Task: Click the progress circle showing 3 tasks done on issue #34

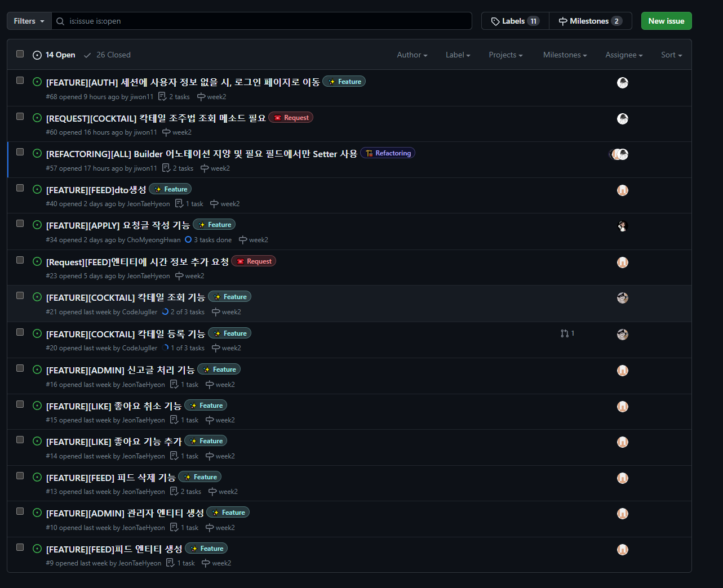Action: tap(187, 239)
